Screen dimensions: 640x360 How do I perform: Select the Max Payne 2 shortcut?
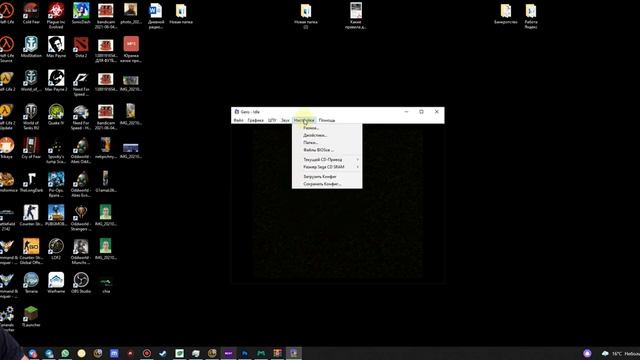[x=56, y=80]
